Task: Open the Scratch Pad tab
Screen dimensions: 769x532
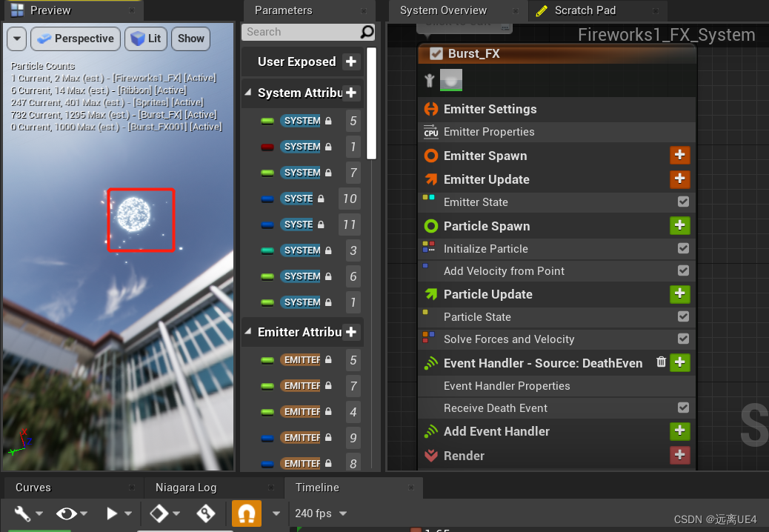Action: [x=585, y=10]
